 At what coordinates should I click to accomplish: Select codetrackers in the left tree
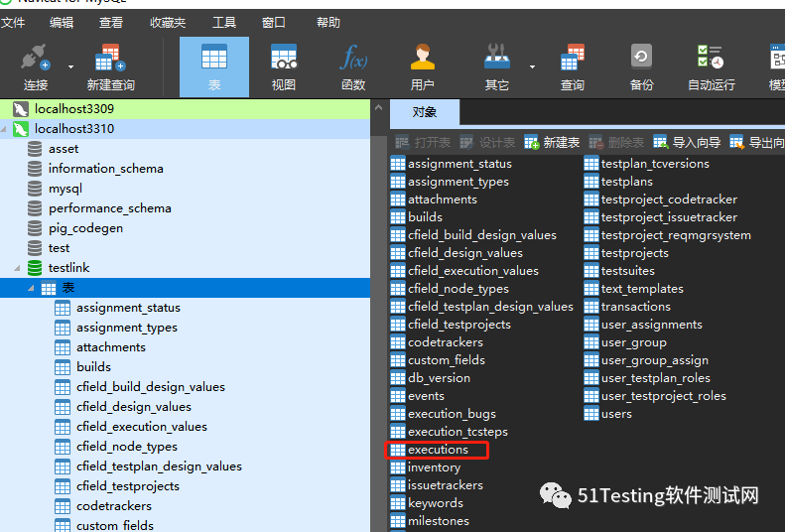[x=114, y=506]
